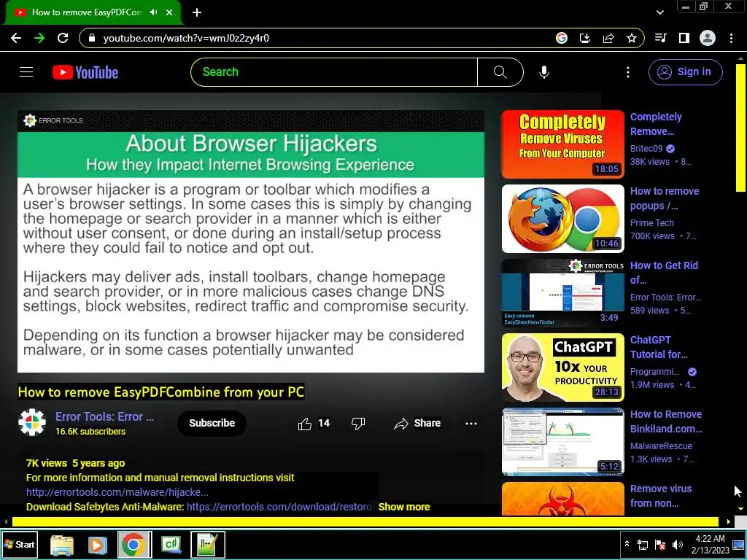Click the video player area
Screen dimensions: 747x560
pos(251,241)
